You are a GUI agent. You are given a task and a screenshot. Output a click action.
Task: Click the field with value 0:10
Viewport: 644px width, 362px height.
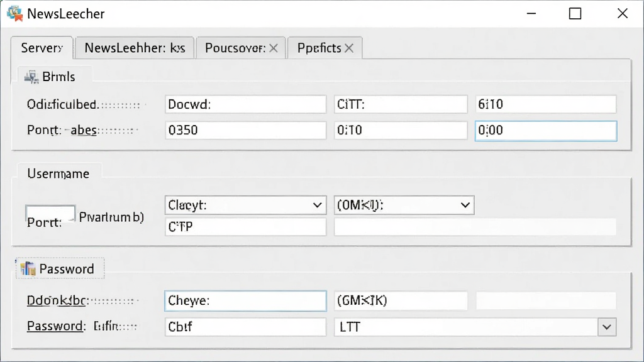pos(401,130)
